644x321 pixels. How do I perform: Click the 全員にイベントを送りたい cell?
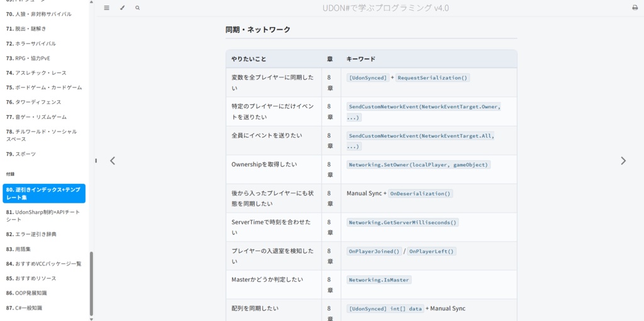coord(274,140)
